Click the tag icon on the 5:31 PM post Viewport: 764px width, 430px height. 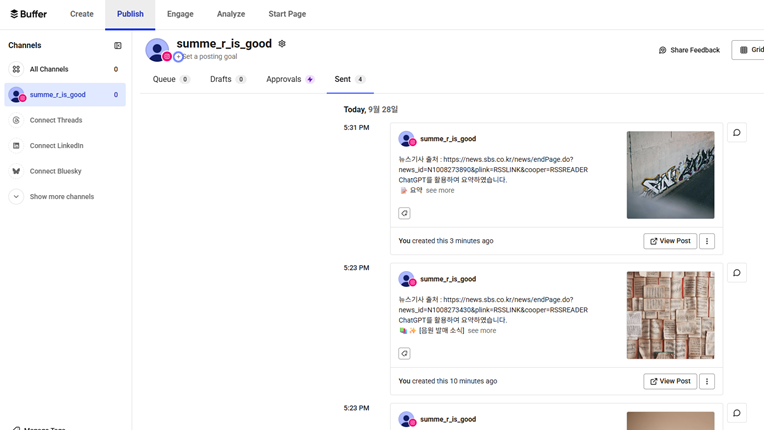point(404,213)
